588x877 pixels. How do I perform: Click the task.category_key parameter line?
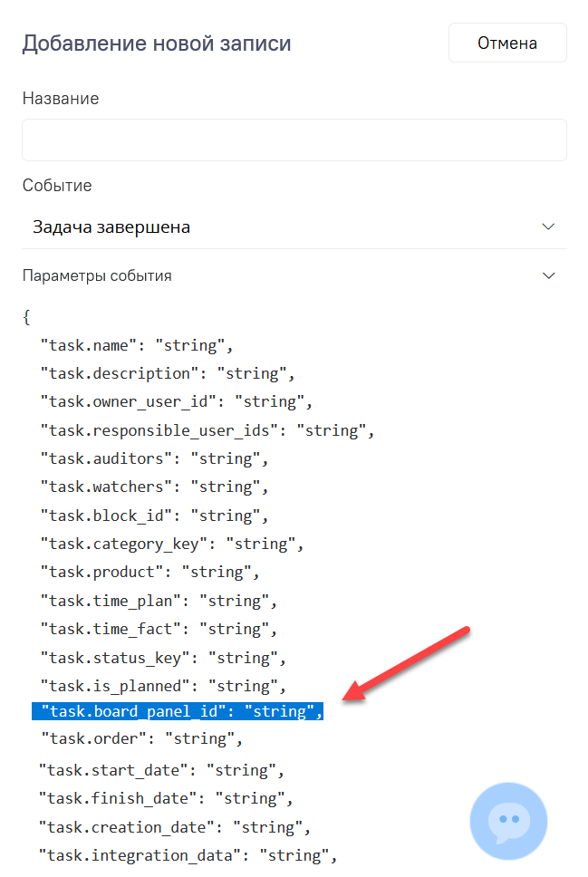pyautogui.click(x=171, y=544)
